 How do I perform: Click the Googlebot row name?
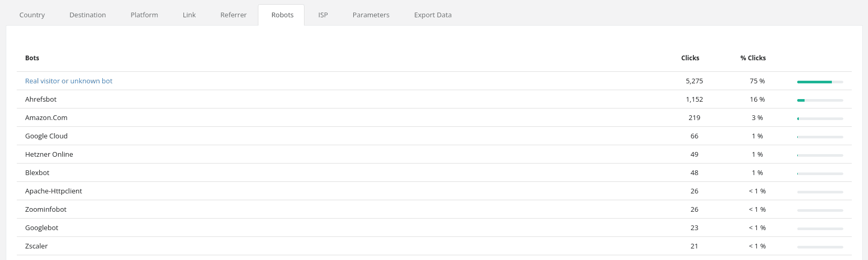click(x=41, y=227)
